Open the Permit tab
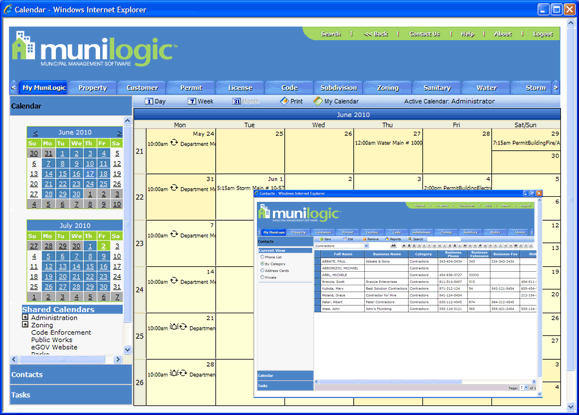The image size is (579, 415). (191, 88)
